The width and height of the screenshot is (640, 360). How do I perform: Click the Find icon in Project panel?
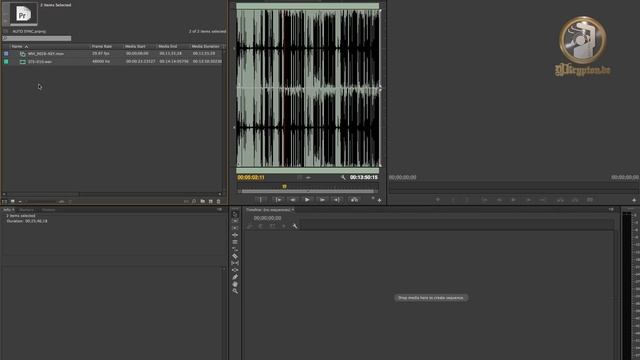[194, 201]
